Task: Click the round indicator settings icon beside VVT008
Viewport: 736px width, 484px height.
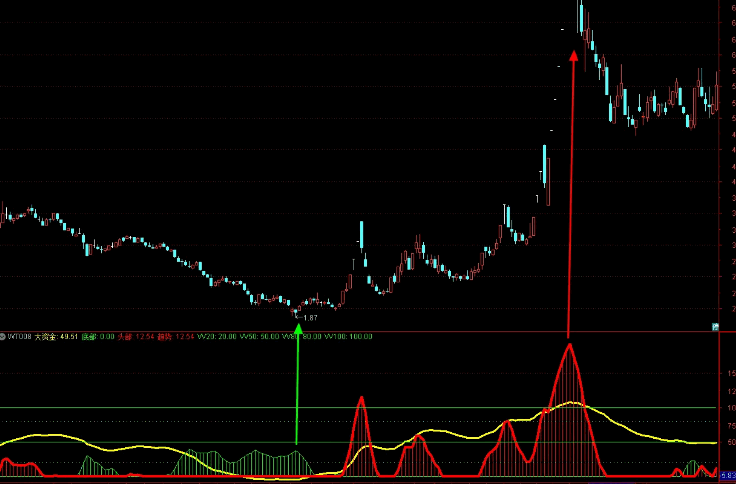Action: point(2,337)
